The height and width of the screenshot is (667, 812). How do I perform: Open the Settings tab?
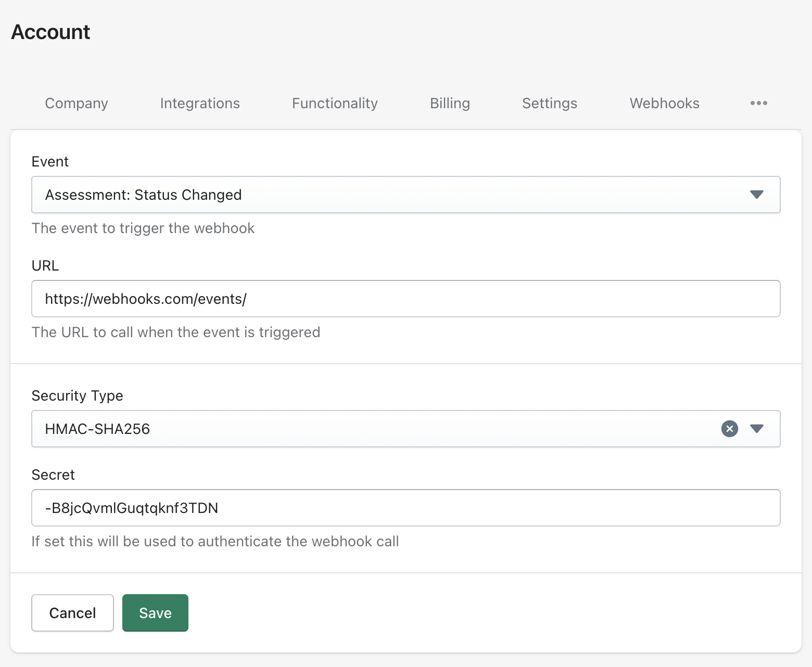(550, 104)
